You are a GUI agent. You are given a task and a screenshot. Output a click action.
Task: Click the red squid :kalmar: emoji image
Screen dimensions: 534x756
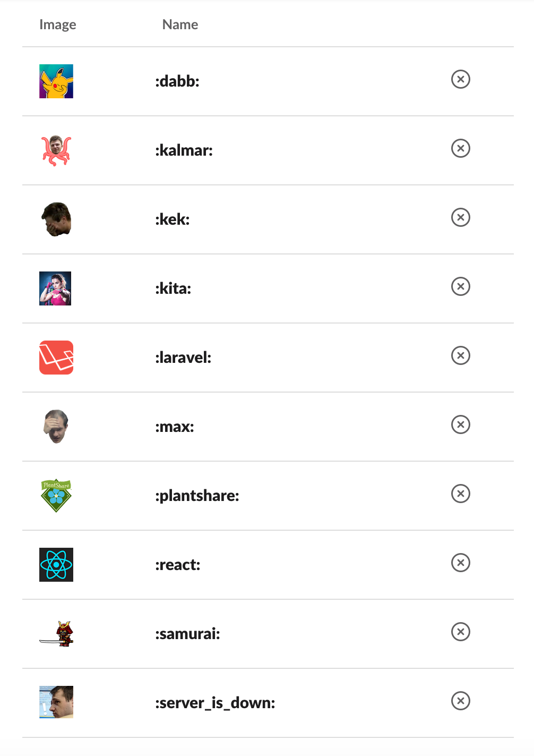tap(56, 150)
